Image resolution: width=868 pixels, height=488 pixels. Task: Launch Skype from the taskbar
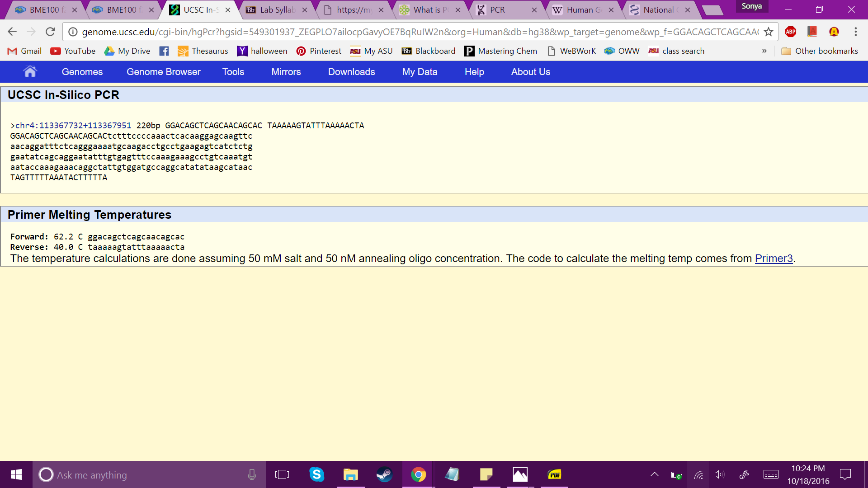point(316,474)
